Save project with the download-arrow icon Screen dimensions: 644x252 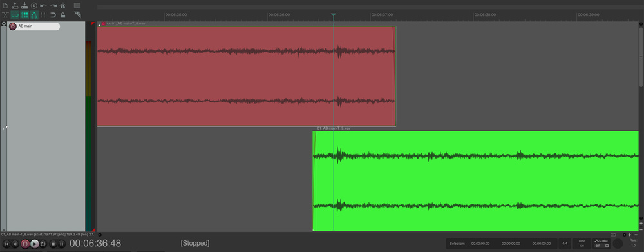[x=24, y=5]
